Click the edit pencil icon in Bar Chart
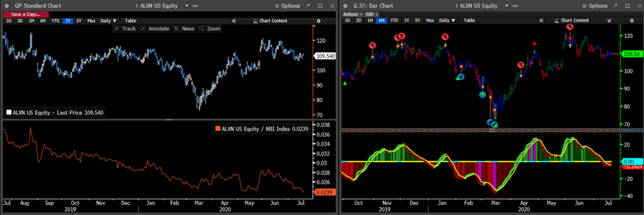This screenshot has width=644, height=215. point(609,20)
